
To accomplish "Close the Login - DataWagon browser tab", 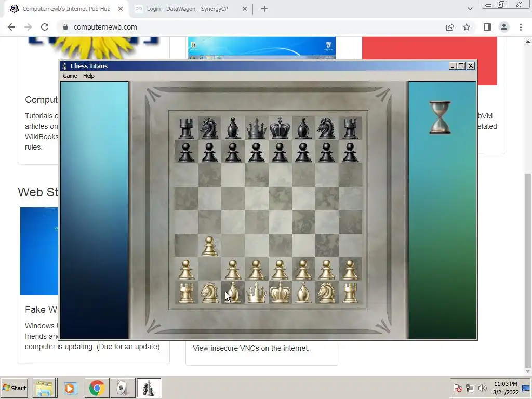I will point(245,9).
